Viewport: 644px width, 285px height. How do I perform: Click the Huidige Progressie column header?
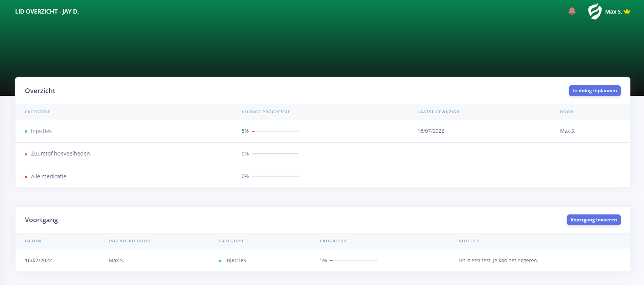266,112
